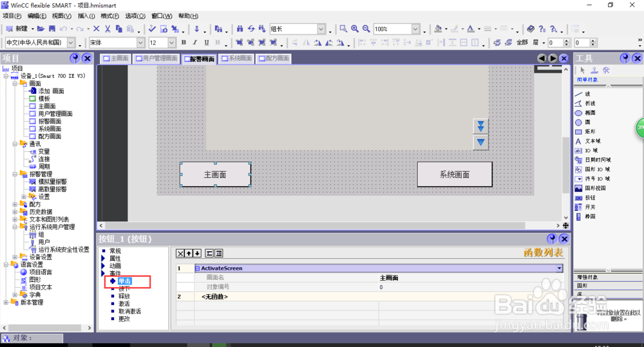Toggle Italic text formatting
The height and width of the screenshot is (347, 644).
click(195, 42)
